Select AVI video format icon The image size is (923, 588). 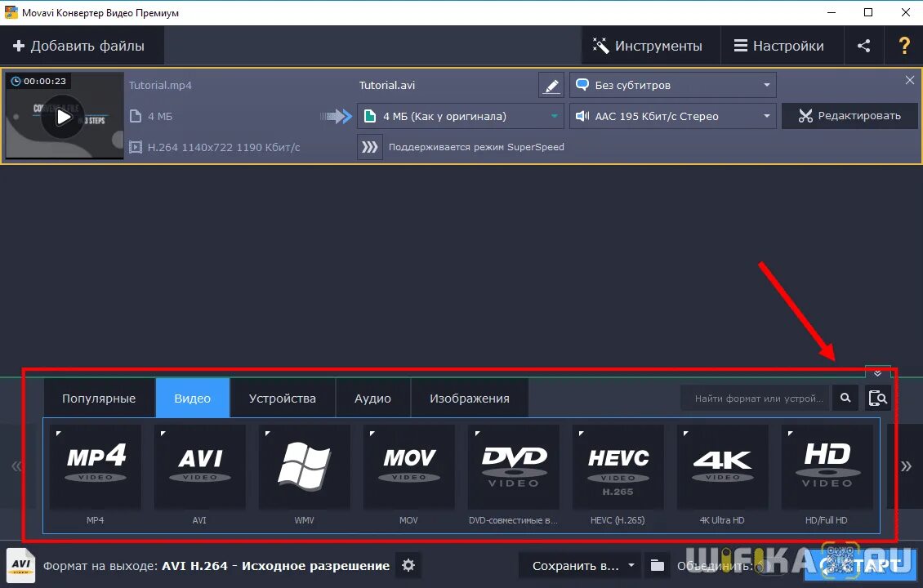[199, 467]
